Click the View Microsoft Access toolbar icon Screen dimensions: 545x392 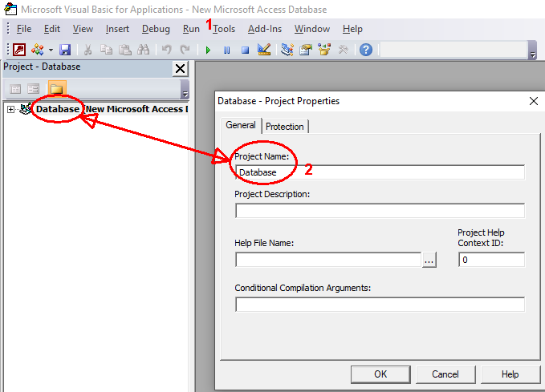pyautogui.click(x=19, y=50)
